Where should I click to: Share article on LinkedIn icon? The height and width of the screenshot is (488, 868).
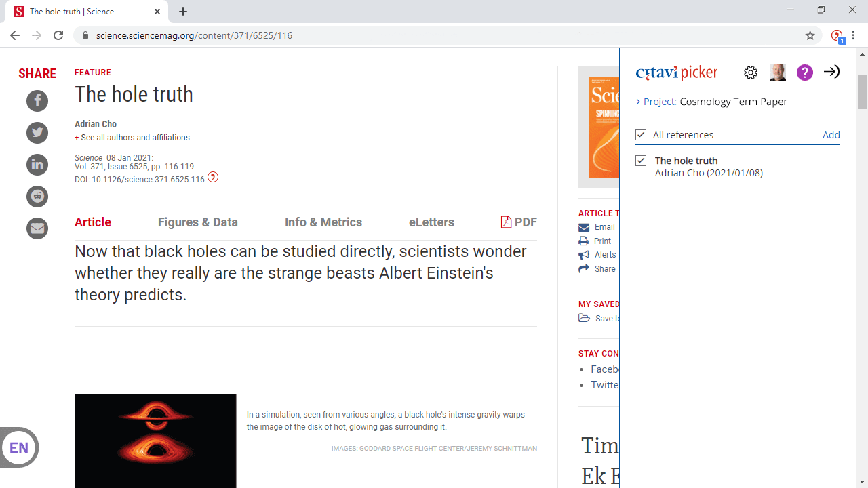(x=37, y=165)
